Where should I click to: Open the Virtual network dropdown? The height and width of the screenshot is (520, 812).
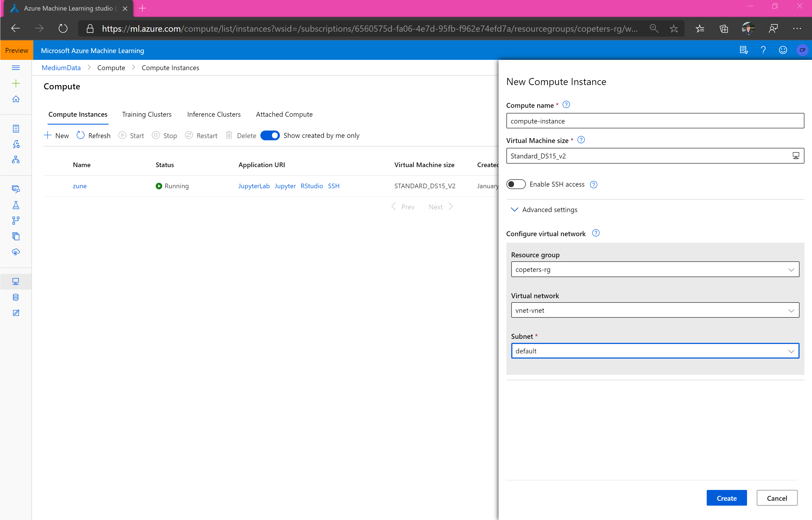click(x=655, y=310)
